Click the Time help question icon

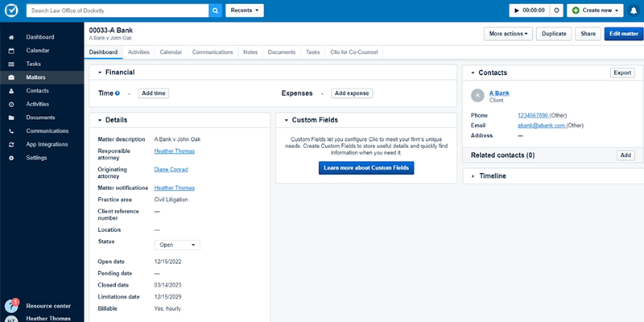(x=118, y=93)
